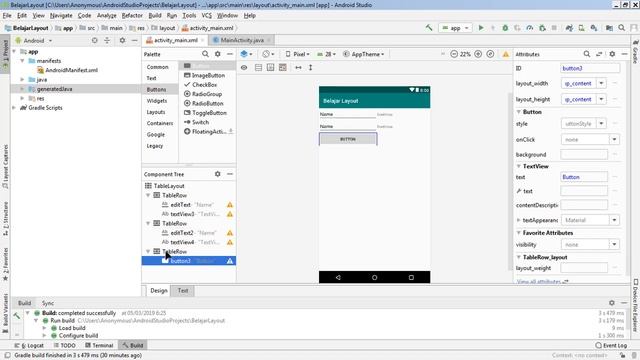This screenshot has width=640, height=360.
Task: Click vertical expand arrow in design toolbar
Action: [311, 67]
